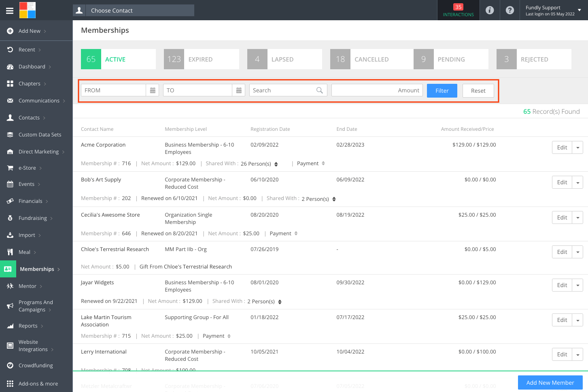Click the contact person icon in header

[79, 11]
